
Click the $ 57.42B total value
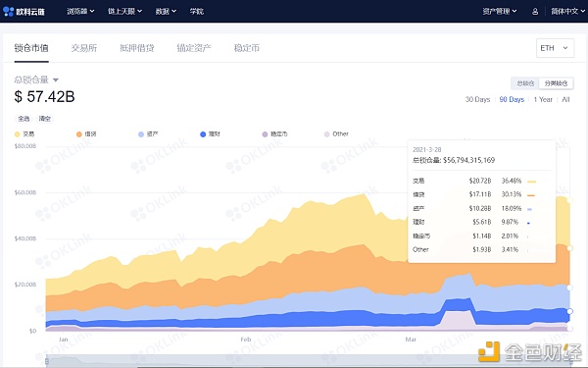(x=45, y=96)
